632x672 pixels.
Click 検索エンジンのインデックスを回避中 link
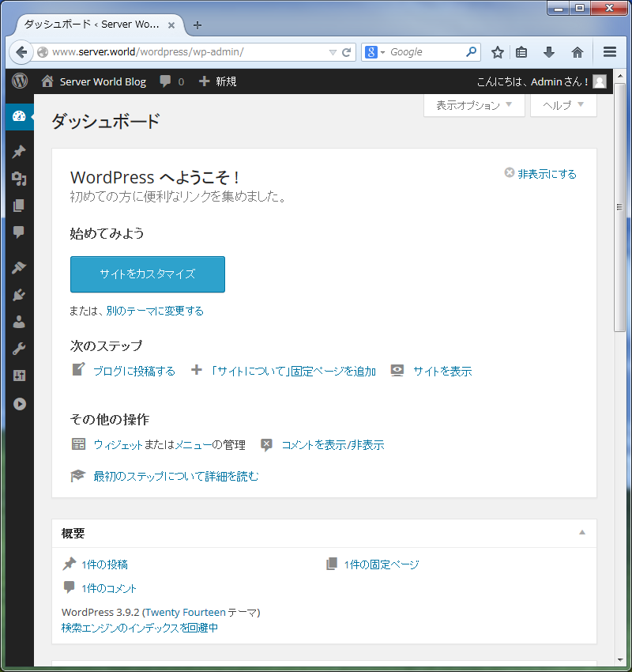click(140, 628)
